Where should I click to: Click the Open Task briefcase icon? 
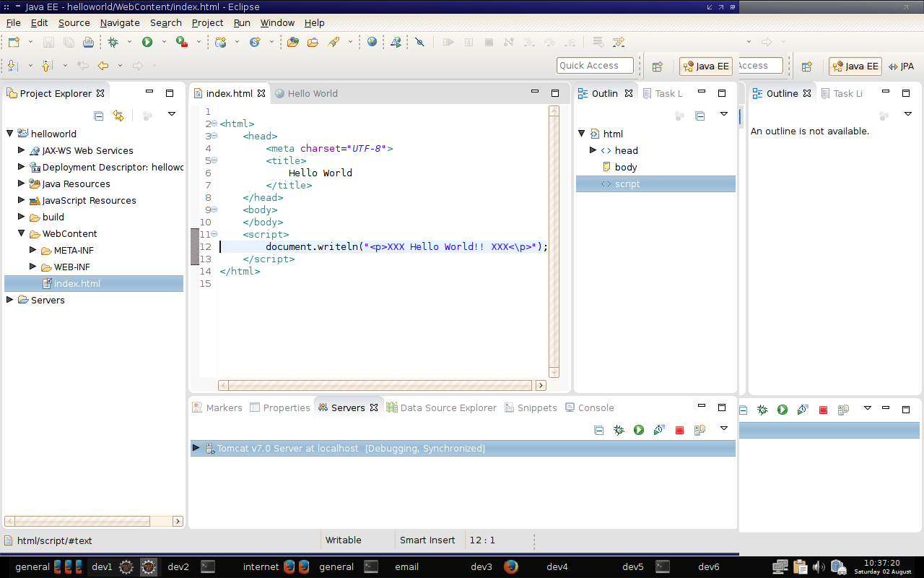coord(313,42)
